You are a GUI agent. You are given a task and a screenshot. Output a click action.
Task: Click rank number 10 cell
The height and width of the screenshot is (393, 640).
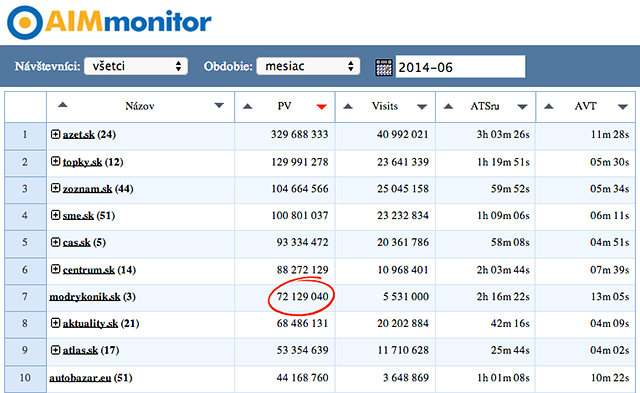coord(25,378)
